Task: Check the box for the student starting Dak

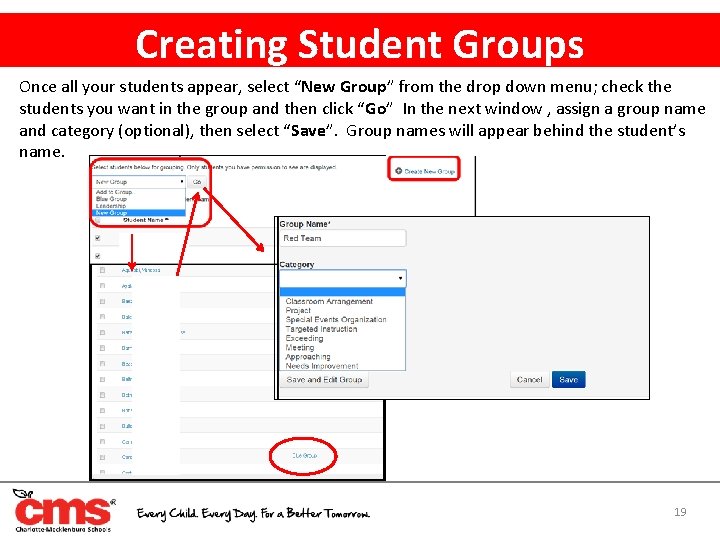Action: tap(102, 317)
